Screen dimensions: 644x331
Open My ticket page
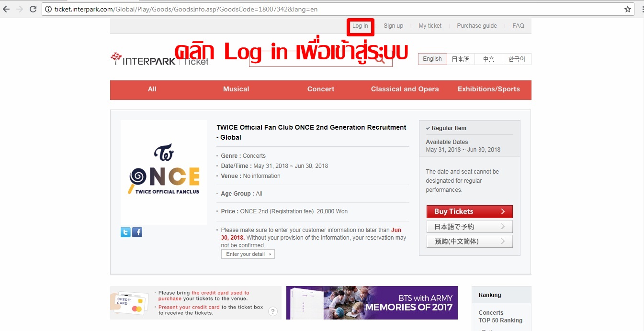(430, 26)
